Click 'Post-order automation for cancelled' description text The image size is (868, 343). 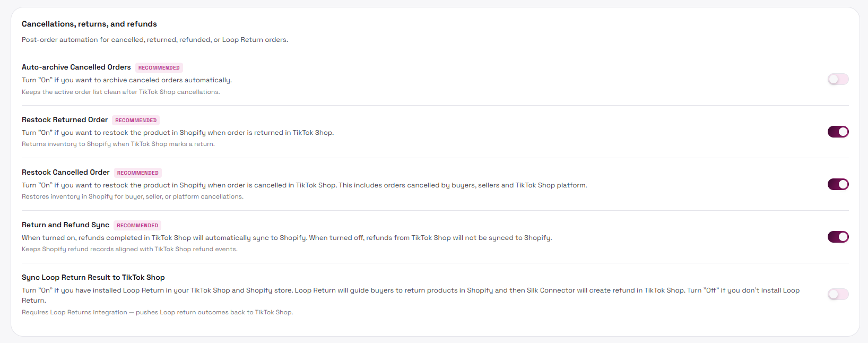[155, 40]
